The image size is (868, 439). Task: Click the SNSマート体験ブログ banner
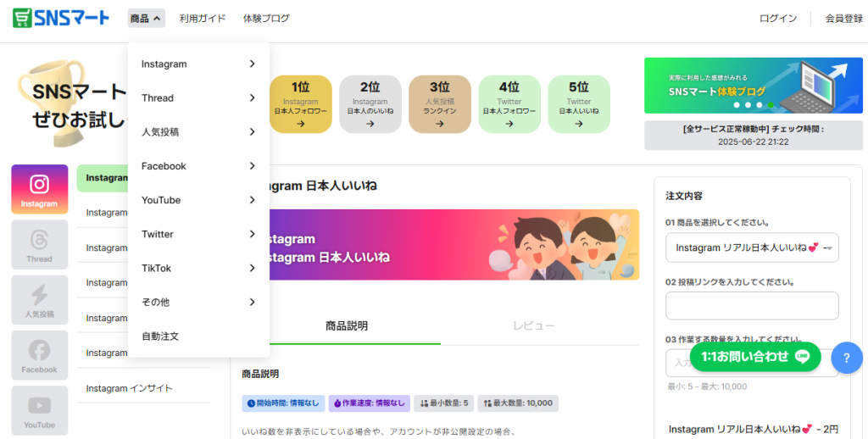coord(754,86)
